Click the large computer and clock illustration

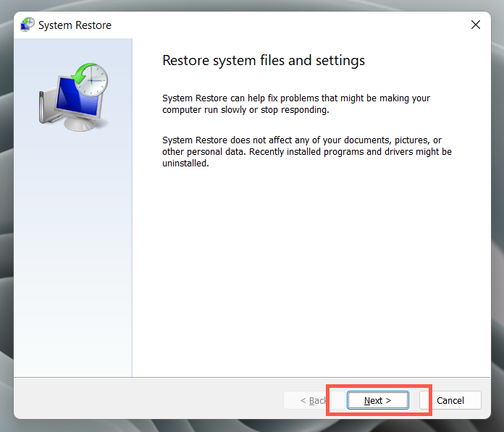(x=74, y=97)
